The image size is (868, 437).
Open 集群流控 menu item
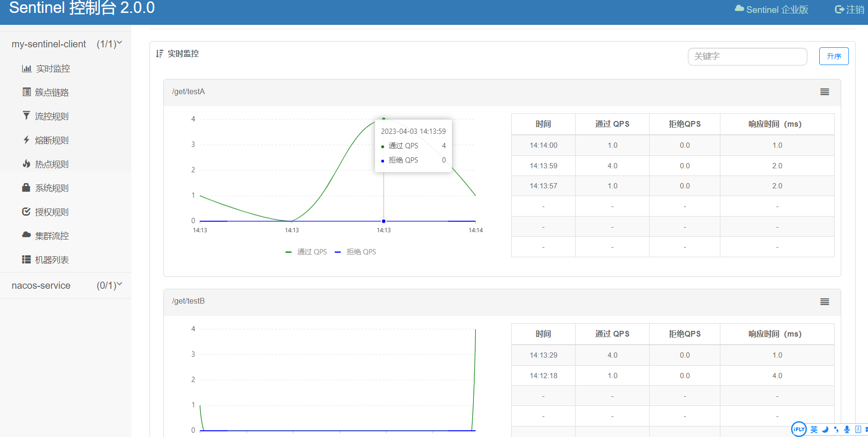[x=52, y=236]
